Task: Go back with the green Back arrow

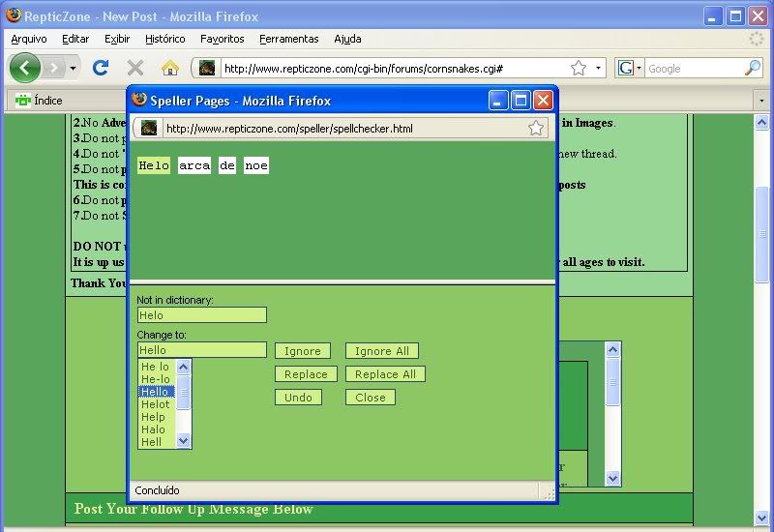Action: tap(25, 68)
